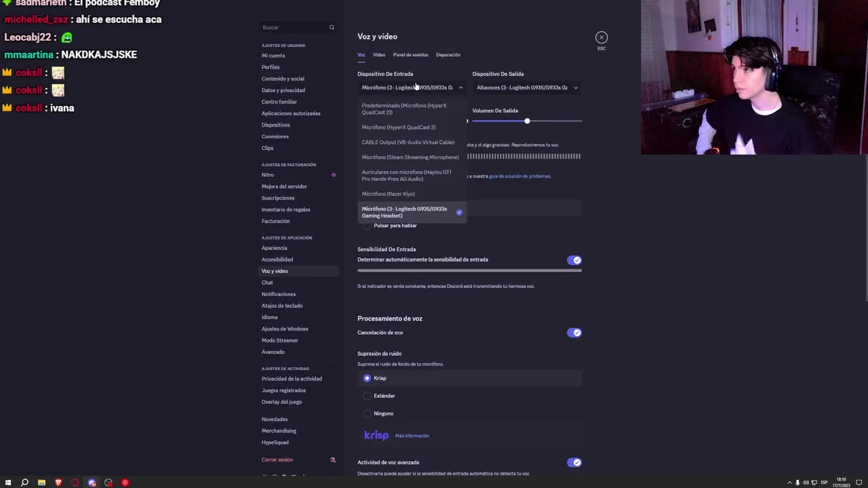Click the Krisp logo
Screen dimensions: 868x488
coord(376,435)
